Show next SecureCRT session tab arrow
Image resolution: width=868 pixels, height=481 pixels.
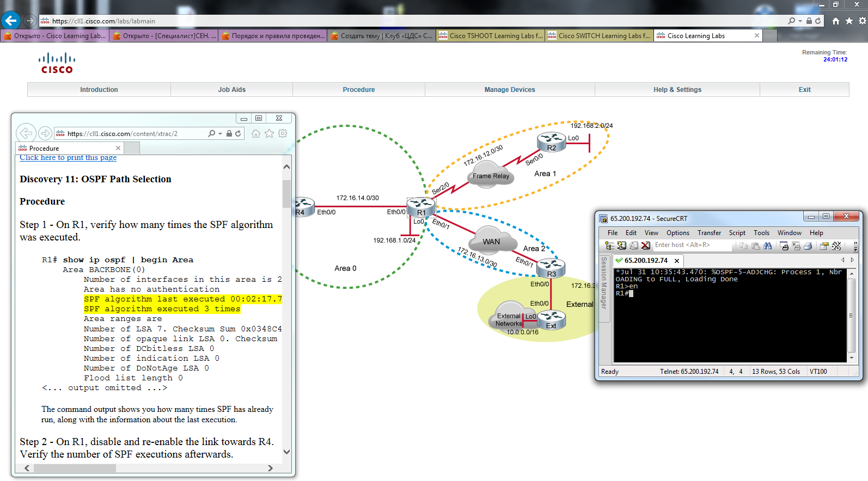tap(852, 260)
